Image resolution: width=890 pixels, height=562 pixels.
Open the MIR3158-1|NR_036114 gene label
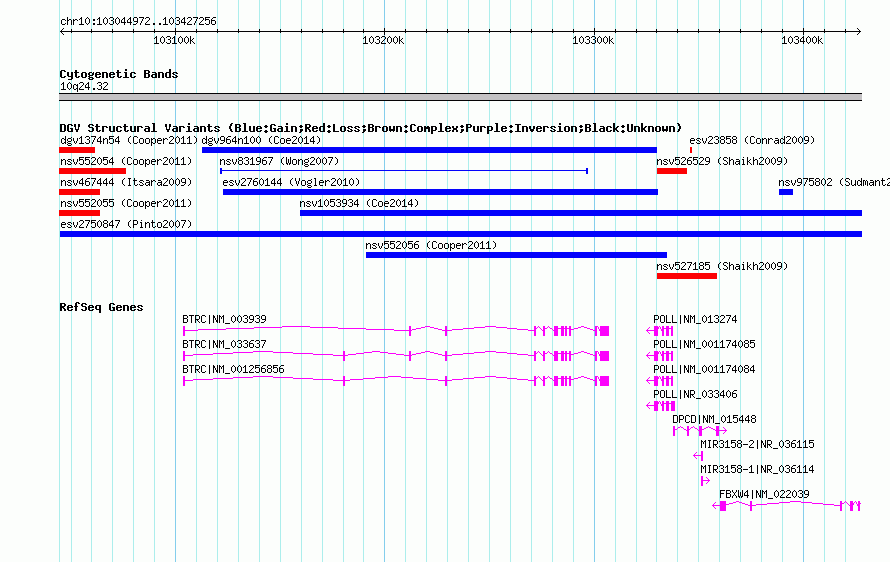(x=757, y=469)
